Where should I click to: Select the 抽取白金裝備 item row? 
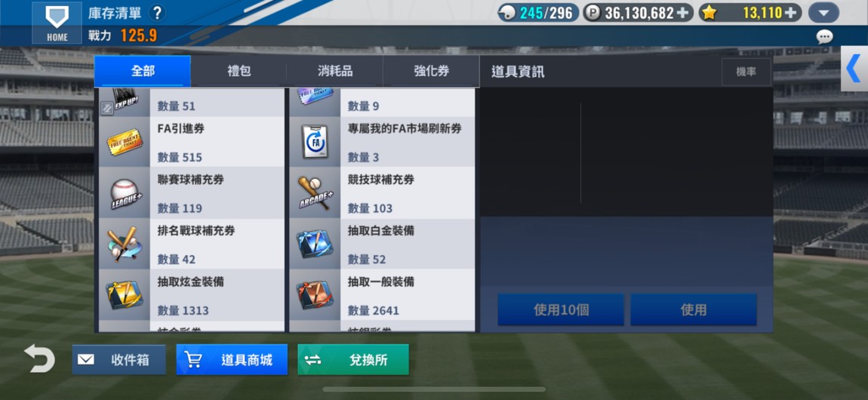[382, 244]
